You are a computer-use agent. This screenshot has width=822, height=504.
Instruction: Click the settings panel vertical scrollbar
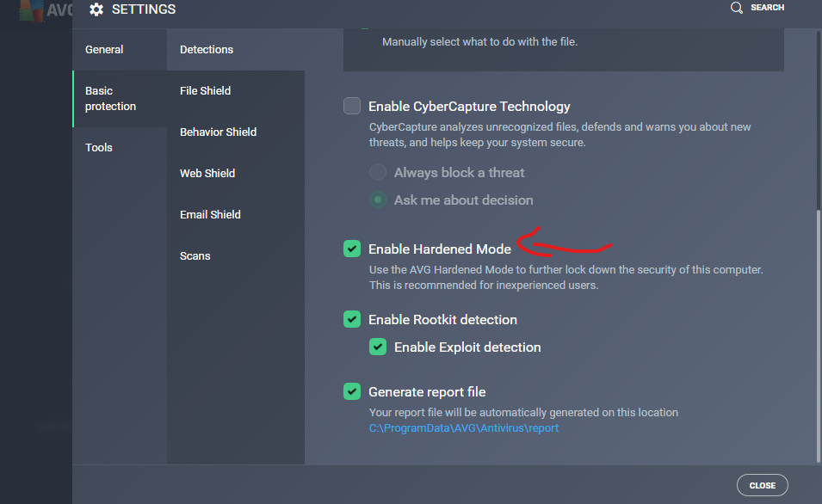pyautogui.click(x=819, y=335)
